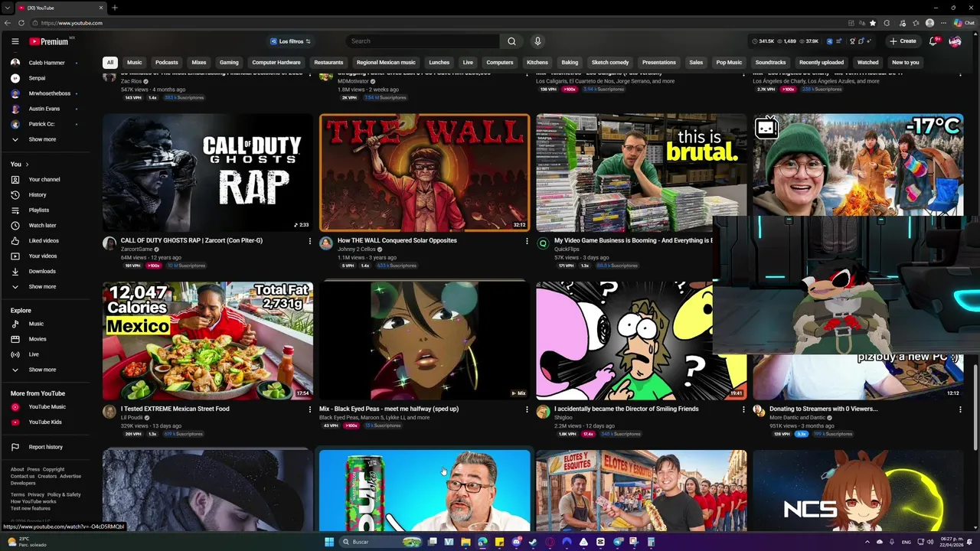Open options for Smiling Friends video
Viewport: 980px width, 551px height.
pos(743,409)
